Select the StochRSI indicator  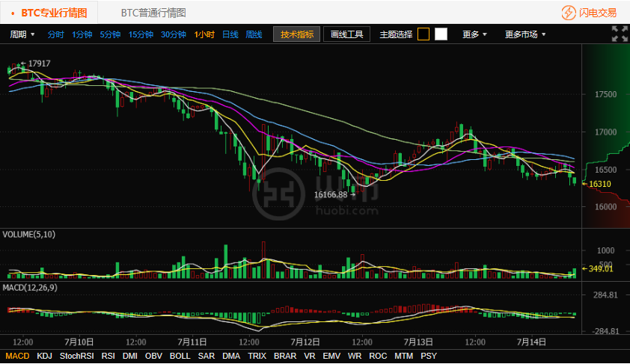click(77, 356)
